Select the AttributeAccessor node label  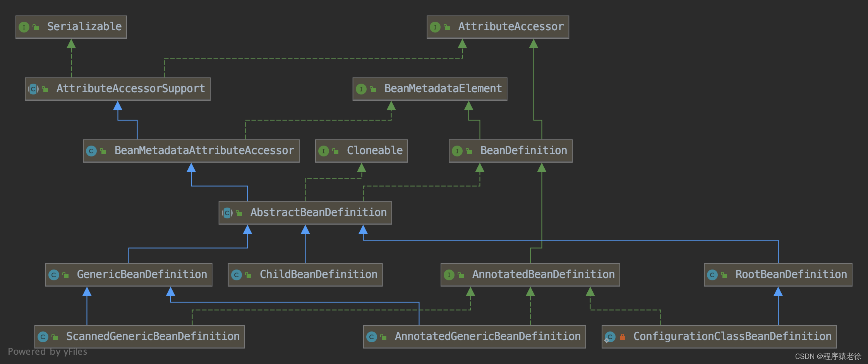pyautogui.click(x=511, y=27)
